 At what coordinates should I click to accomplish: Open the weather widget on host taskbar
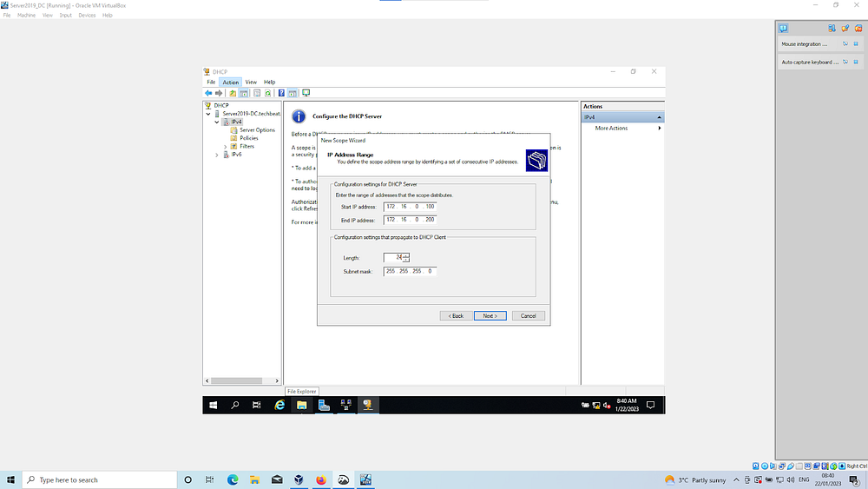(695, 479)
